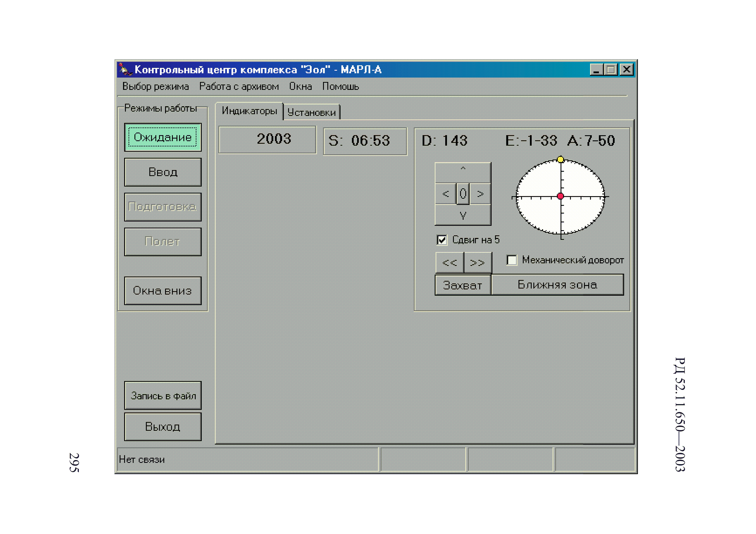Enable Механический доворот checkbox
Image resolution: width=756 pixels, height=534 pixels.
click(512, 260)
